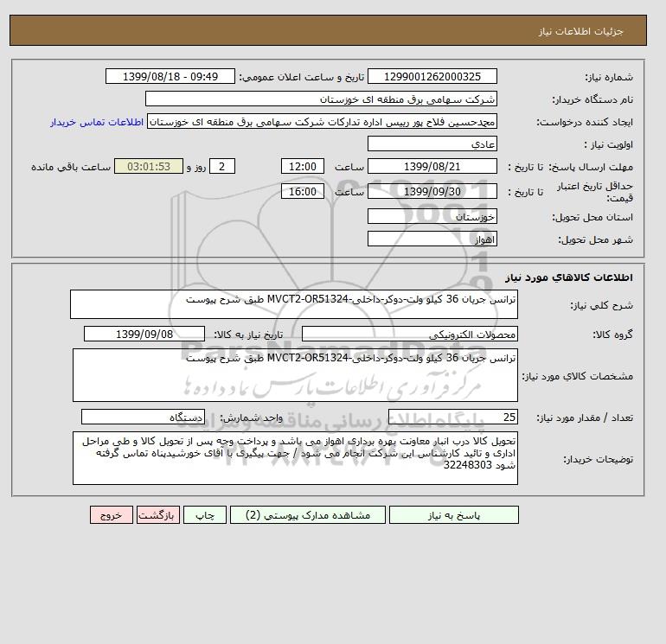Open مشاهده مدارک پیوستی (2) attachments

coord(308,515)
